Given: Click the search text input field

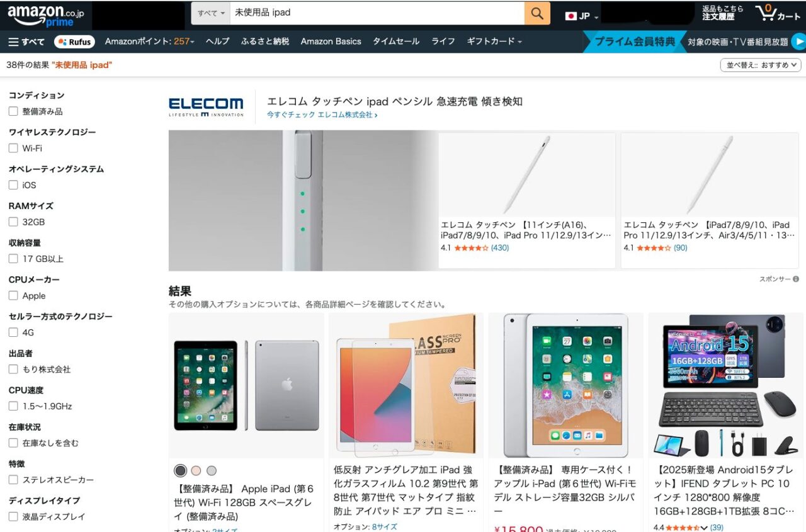Looking at the screenshot, I should click(x=377, y=13).
